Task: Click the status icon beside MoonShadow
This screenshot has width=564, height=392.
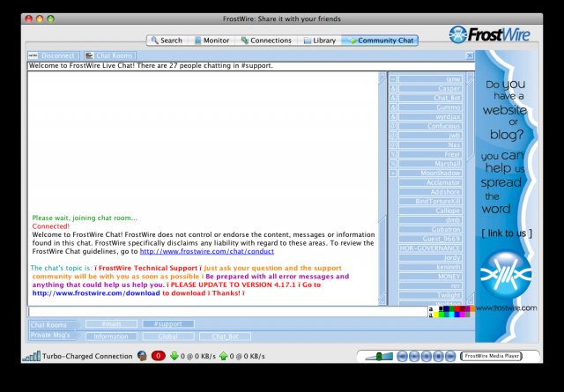Action: 393,173
